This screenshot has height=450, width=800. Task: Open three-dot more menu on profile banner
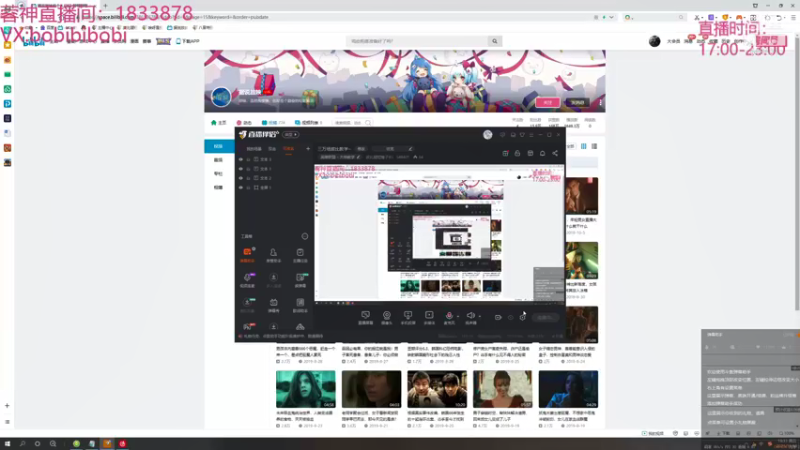pos(601,103)
